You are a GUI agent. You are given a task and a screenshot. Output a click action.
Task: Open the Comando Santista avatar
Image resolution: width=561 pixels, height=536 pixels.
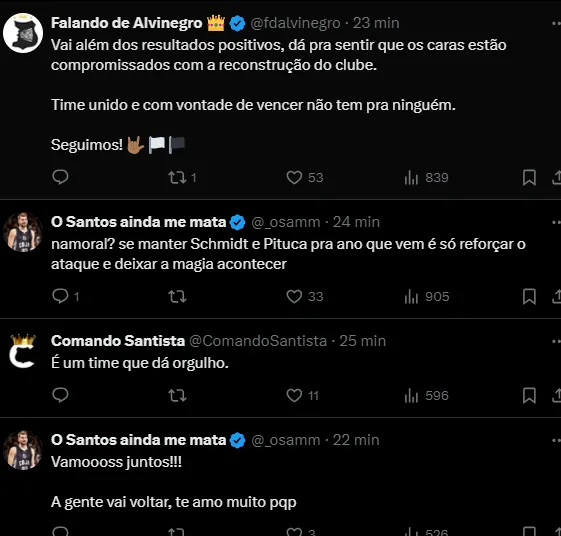tap(23, 352)
